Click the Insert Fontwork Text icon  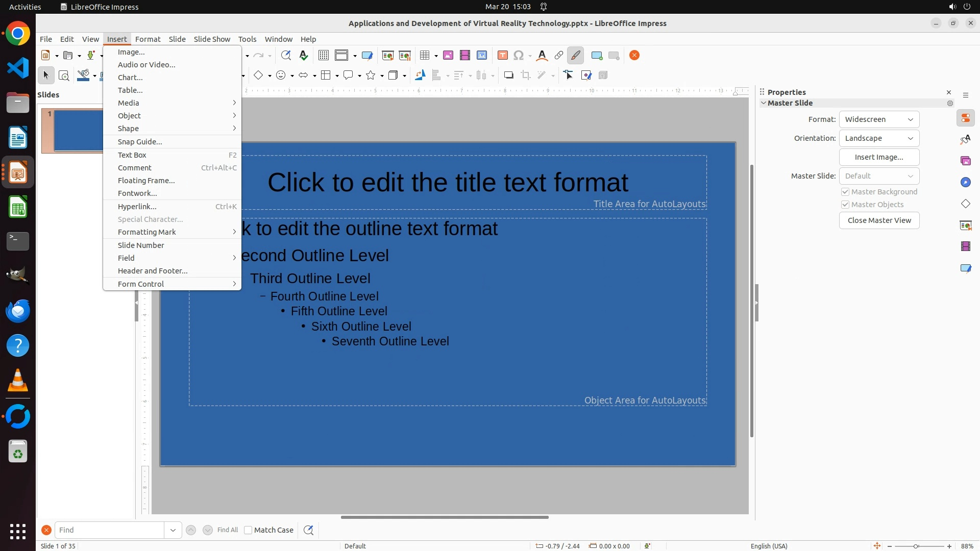tap(542, 56)
